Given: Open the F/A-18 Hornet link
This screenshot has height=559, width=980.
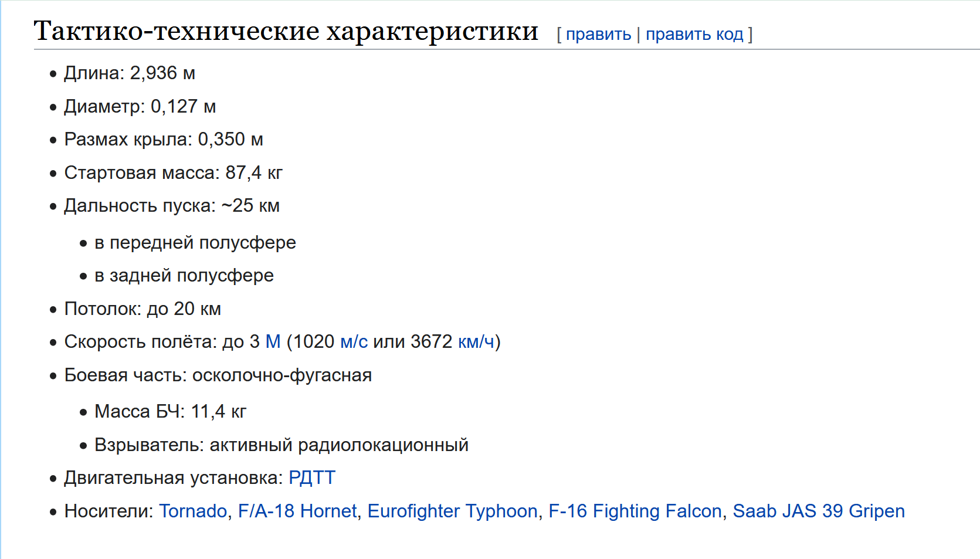Looking at the screenshot, I should click(297, 511).
